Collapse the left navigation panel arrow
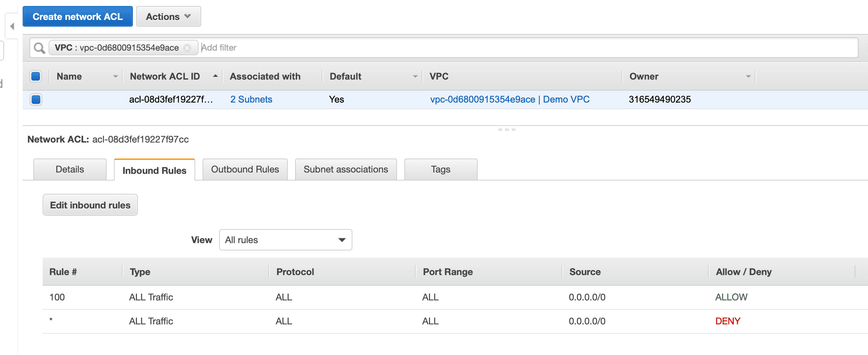 point(12,26)
